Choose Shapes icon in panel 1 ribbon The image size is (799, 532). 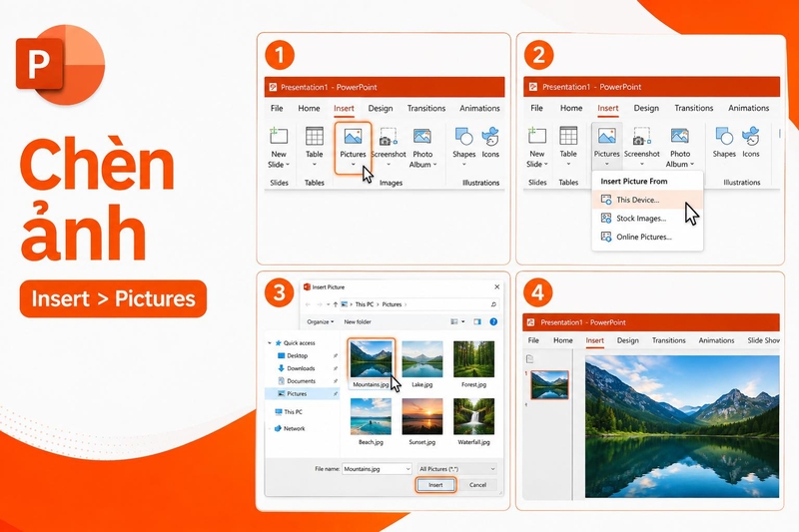pyautogui.click(x=463, y=137)
